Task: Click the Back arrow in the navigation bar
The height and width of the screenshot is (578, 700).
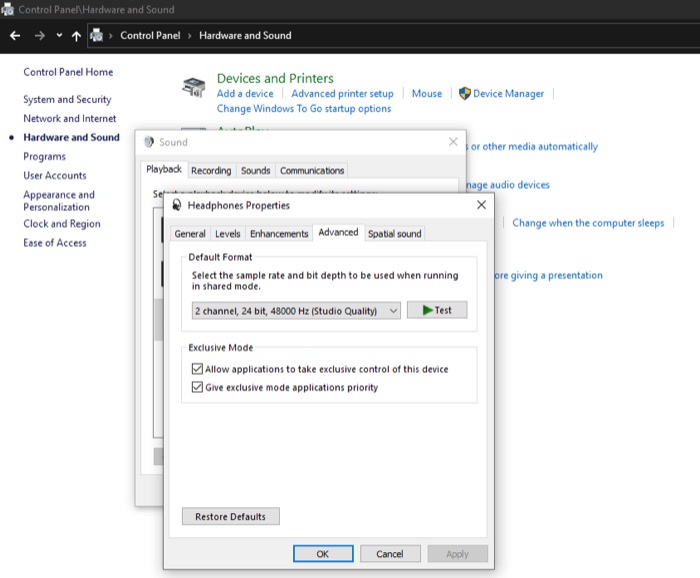Action: 15,35
